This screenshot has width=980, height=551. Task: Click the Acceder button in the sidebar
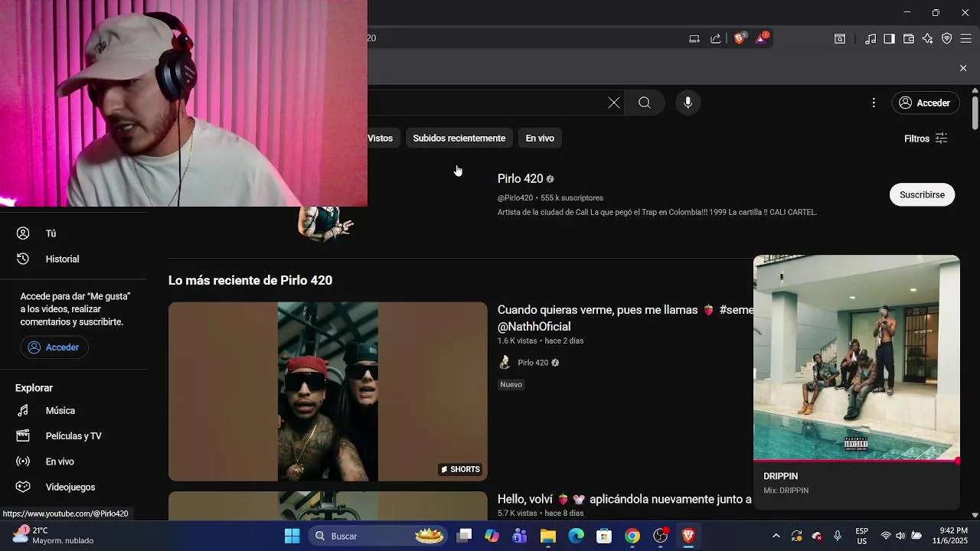pyautogui.click(x=54, y=347)
